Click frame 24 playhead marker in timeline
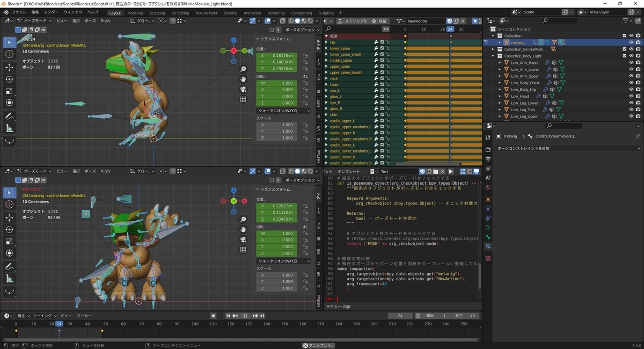The width and height of the screenshot is (644, 349). pyautogui.click(x=59, y=324)
